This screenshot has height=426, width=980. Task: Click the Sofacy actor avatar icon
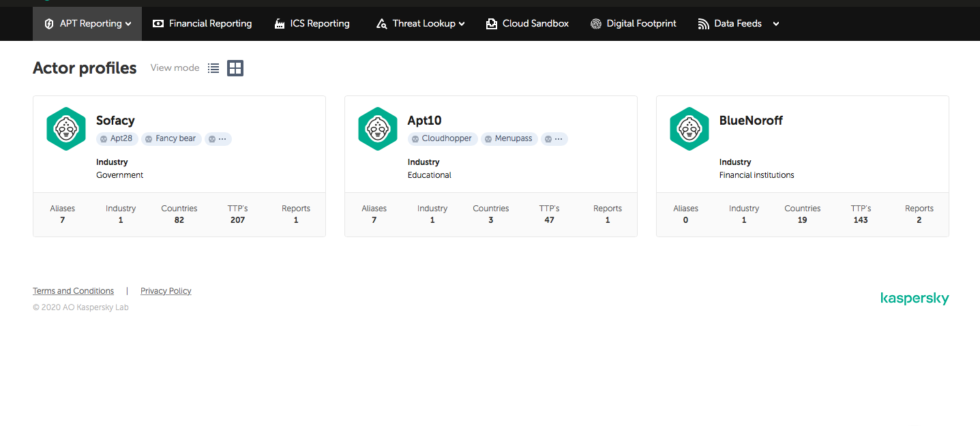coord(66,129)
